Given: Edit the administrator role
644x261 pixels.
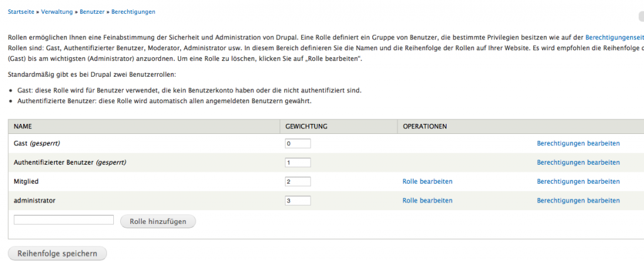Looking at the screenshot, I should click(x=427, y=201).
